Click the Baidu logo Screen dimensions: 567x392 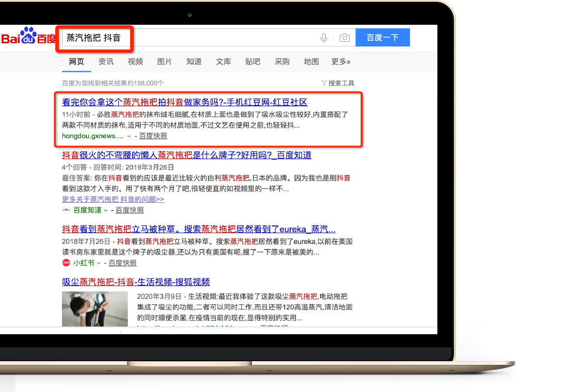click(x=28, y=38)
